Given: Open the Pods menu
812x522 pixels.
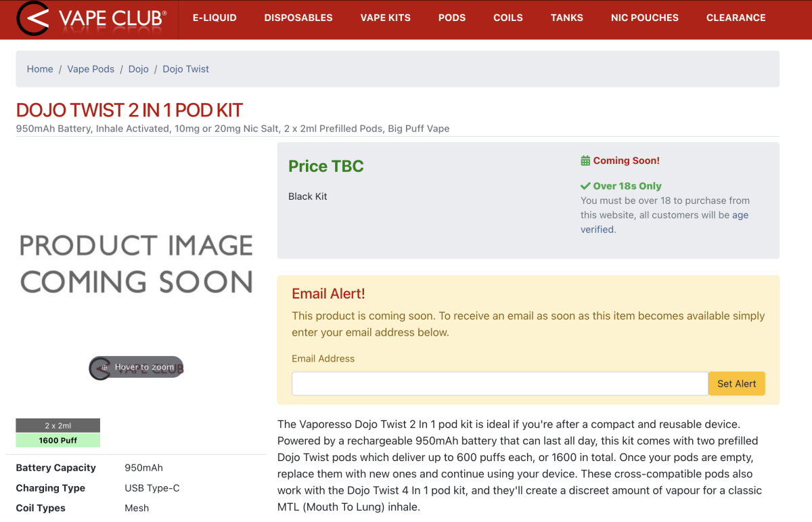Looking at the screenshot, I should tap(452, 18).
